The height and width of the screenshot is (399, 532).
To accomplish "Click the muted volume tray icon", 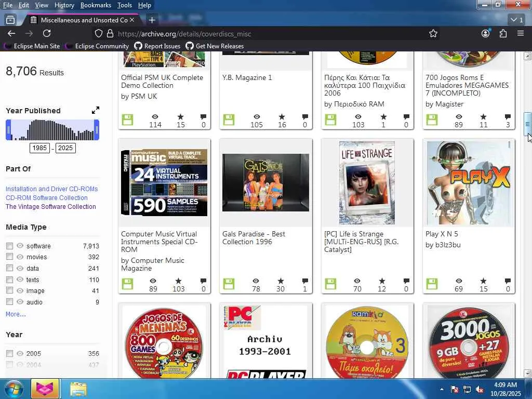I will point(480,390).
